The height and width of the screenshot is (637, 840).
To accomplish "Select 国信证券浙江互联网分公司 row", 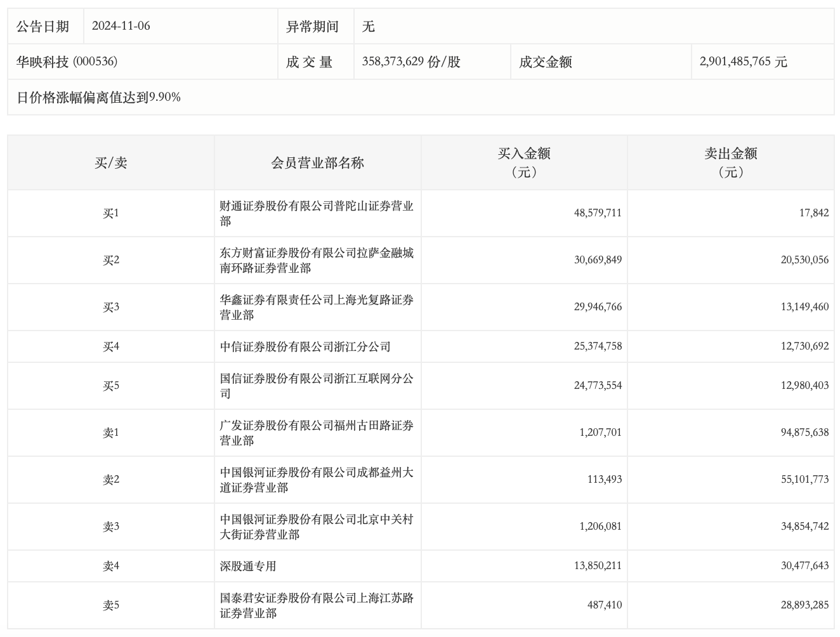I will click(x=317, y=386).
